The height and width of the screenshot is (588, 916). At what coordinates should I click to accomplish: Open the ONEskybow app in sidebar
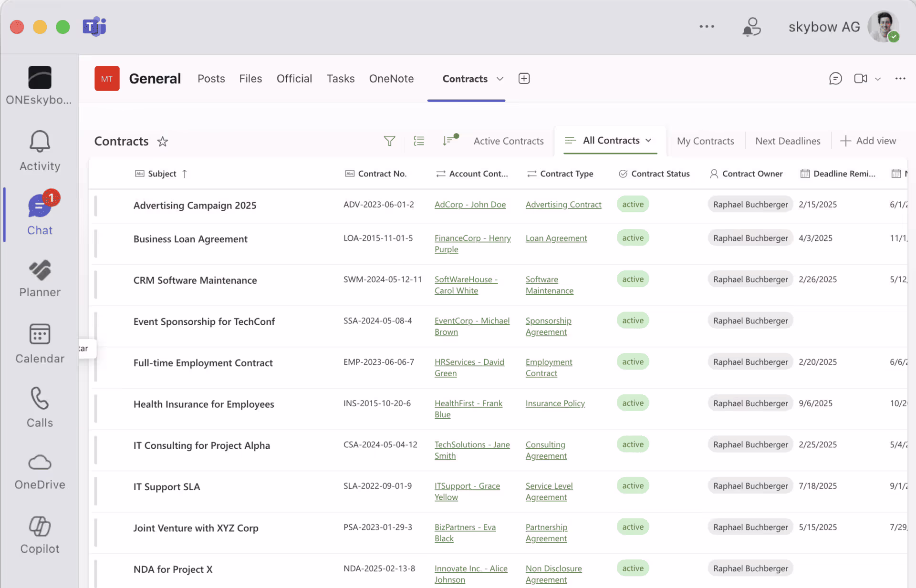pos(40,85)
